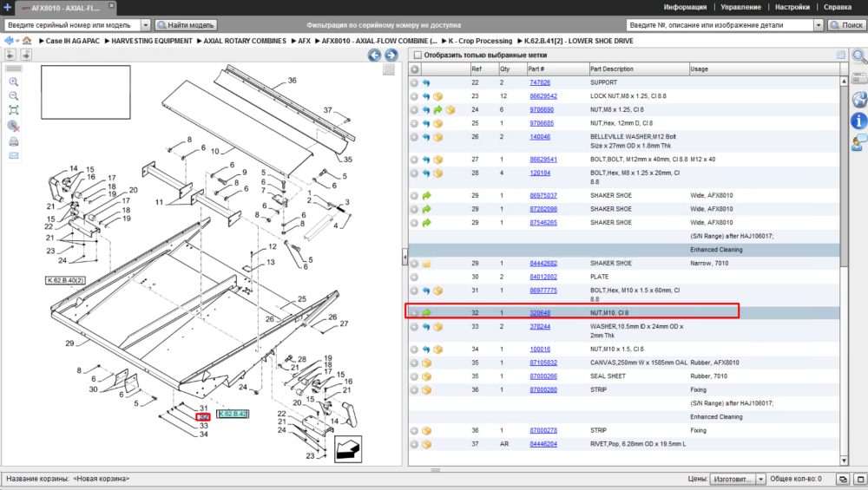Select the round add button for part 100016

[414, 350]
